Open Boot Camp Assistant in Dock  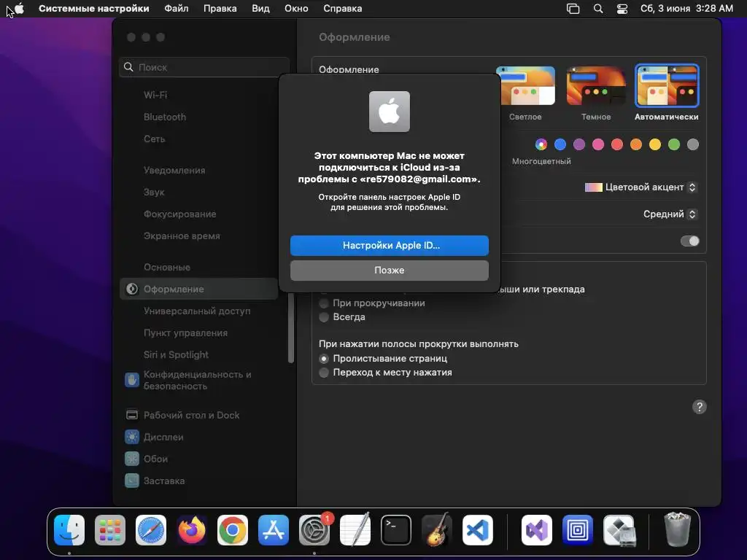(x=619, y=530)
